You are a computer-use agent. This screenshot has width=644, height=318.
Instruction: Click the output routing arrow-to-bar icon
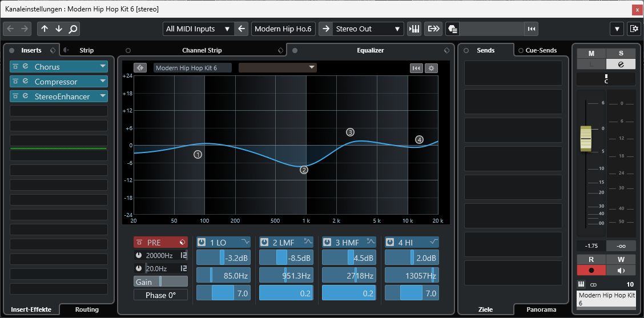434,29
